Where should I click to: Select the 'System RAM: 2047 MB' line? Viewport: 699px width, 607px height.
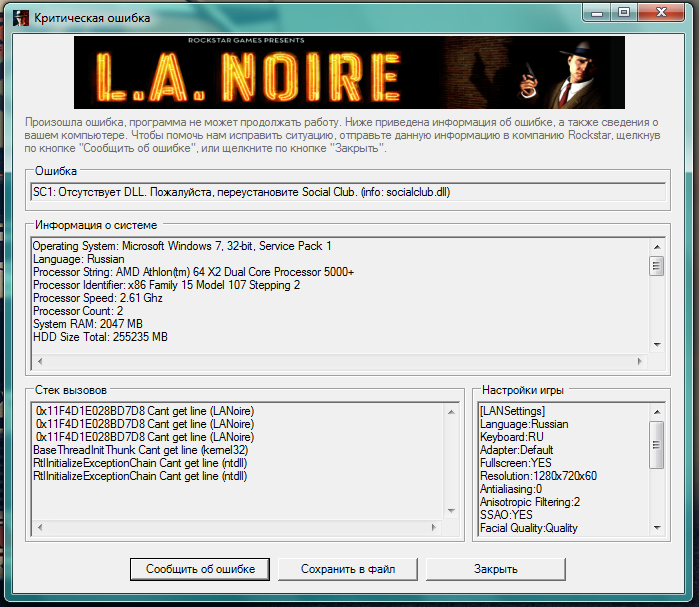click(88, 324)
